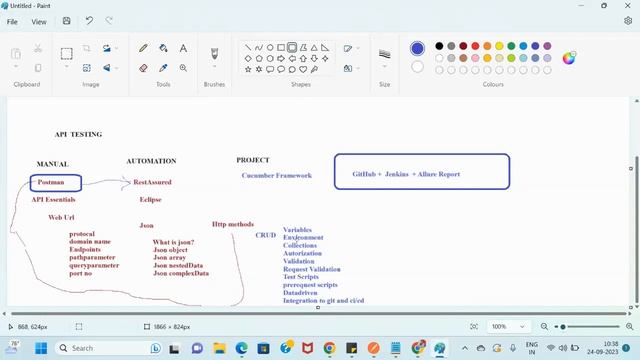Open Microsoft Edge from the taskbar
The height and width of the screenshot is (360, 640).
tap(242, 348)
